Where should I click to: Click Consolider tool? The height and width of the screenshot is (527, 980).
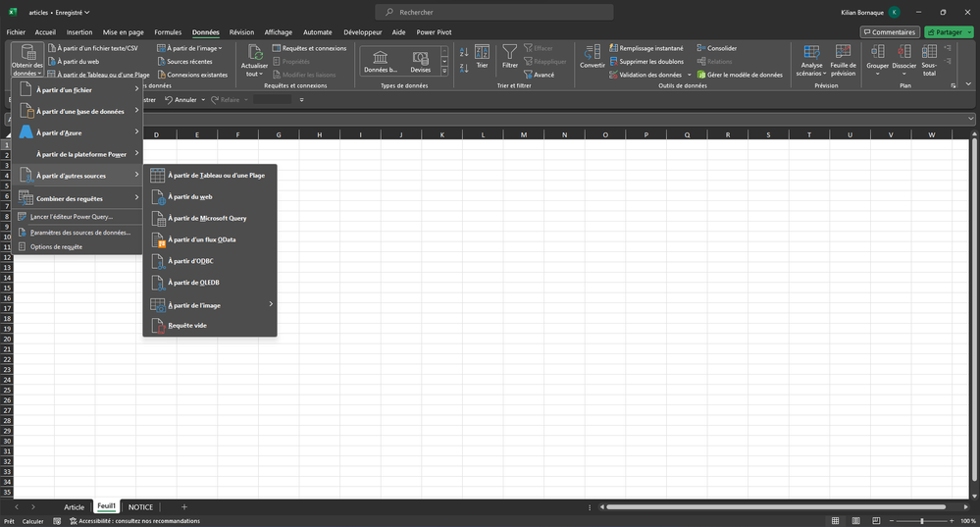717,48
